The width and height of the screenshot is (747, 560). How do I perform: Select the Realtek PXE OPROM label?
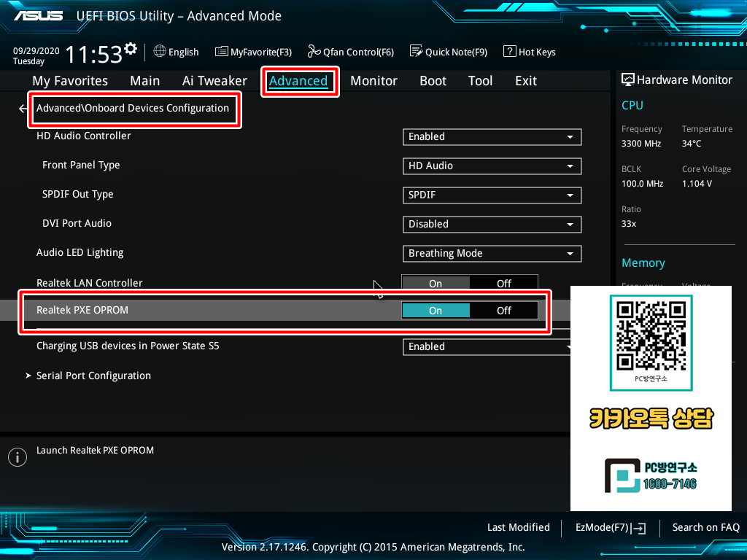[82, 310]
